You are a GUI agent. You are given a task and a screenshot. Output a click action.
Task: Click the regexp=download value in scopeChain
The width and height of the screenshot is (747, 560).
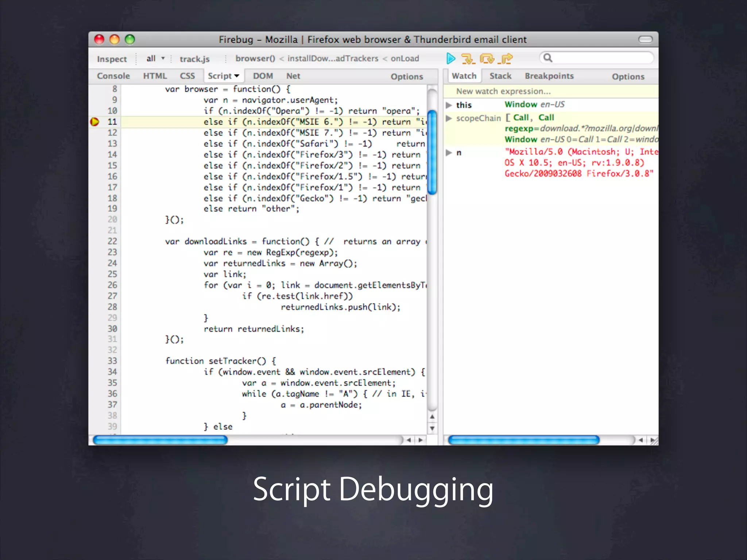pos(581,128)
